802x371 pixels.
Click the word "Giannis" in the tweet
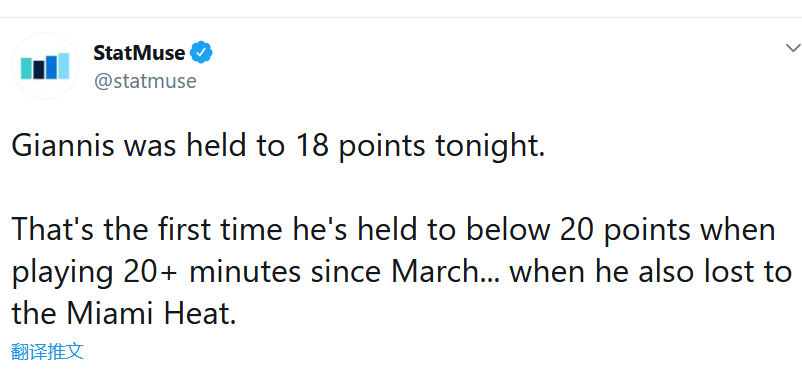[x=61, y=146]
